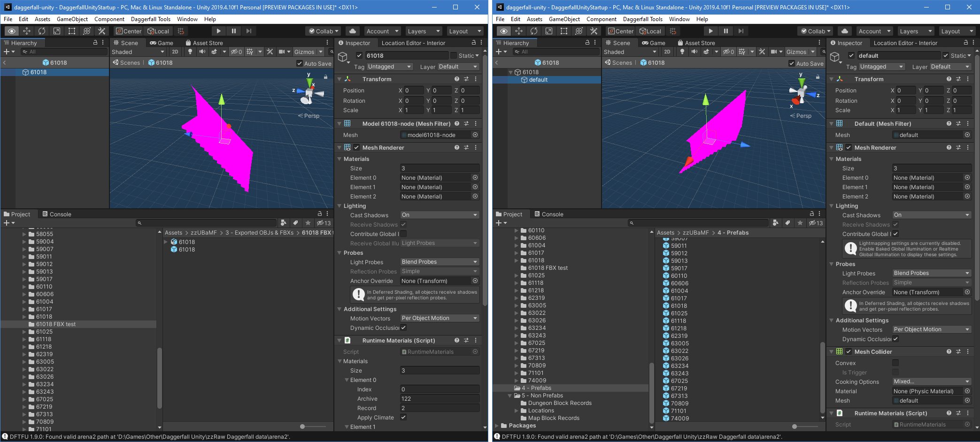Open Location Editor - Interior tab in right window
This screenshot has height=442, width=980.
pyautogui.click(x=905, y=43)
